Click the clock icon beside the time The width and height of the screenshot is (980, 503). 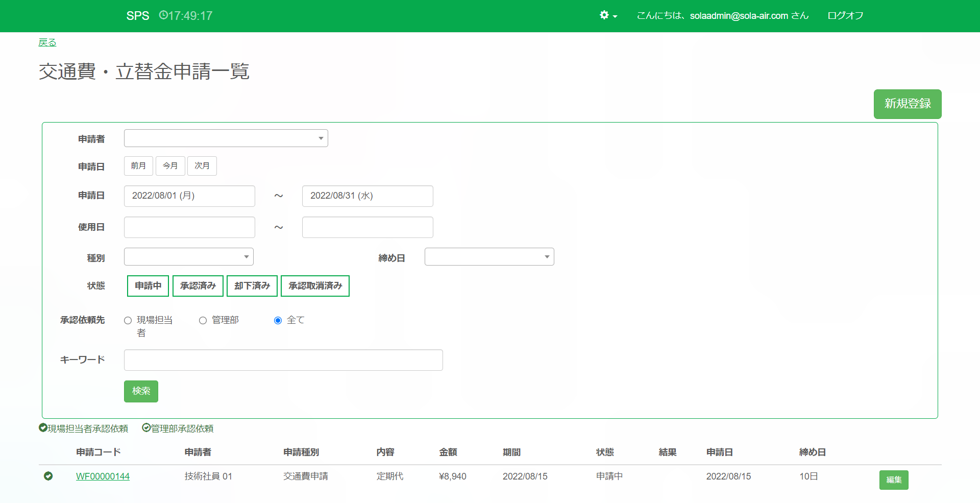pos(163,15)
